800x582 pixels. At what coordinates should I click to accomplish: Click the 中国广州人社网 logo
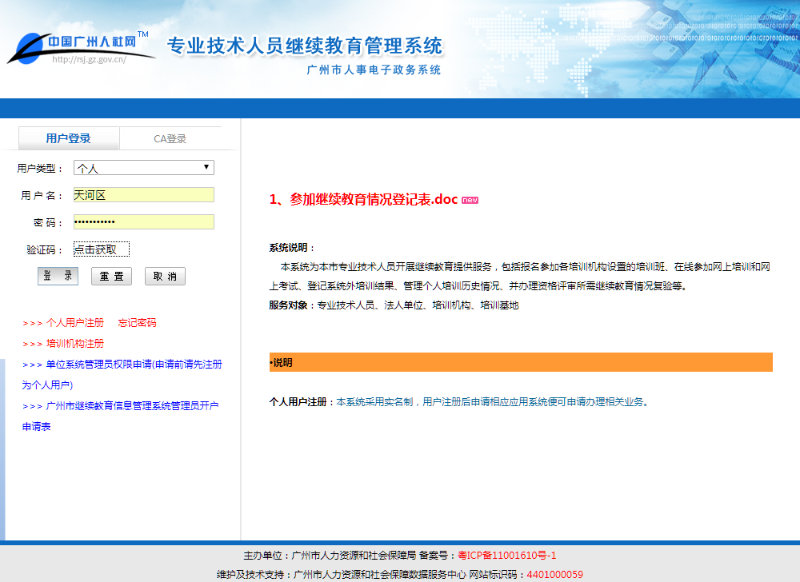click(x=82, y=47)
